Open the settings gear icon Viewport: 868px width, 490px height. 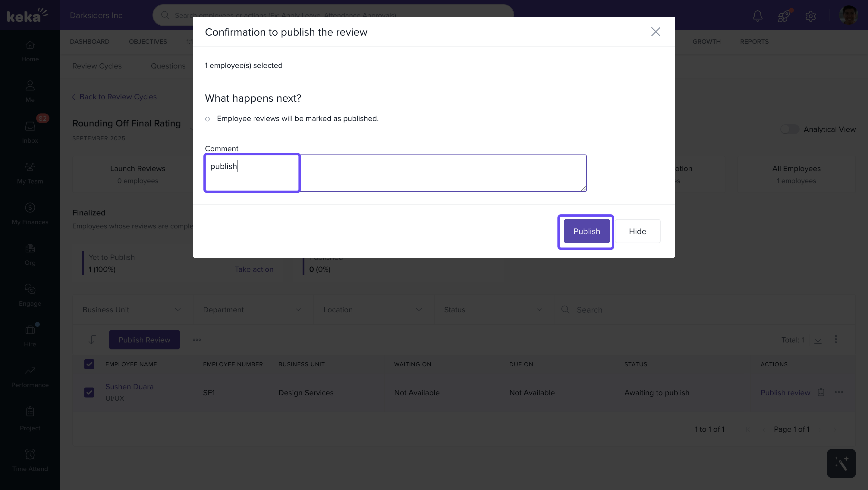tap(810, 16)
